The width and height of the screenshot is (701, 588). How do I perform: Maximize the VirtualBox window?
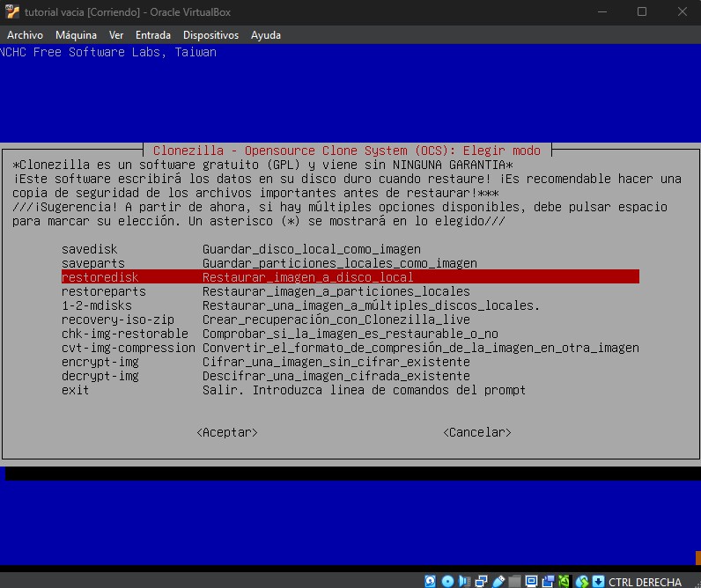tap(642, 11)
